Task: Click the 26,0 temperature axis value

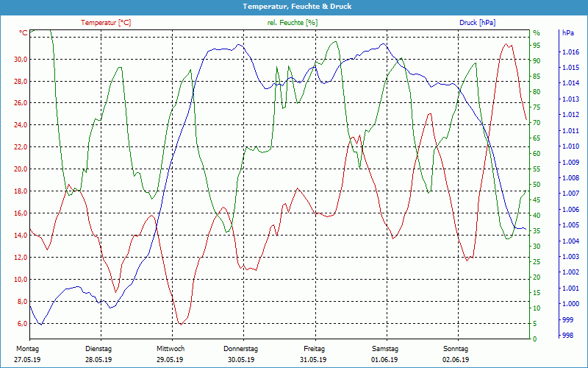Action: 21,103
